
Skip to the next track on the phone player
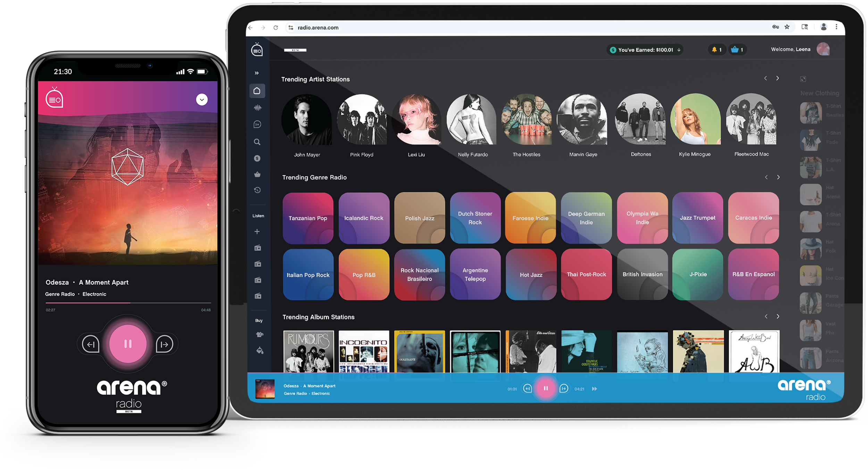tap(164, 344)
